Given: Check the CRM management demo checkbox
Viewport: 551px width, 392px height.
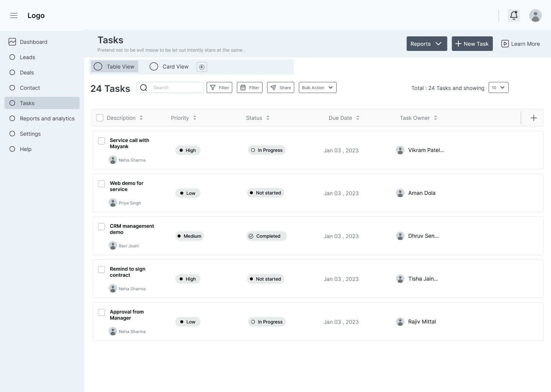Looking at the screenshot, I should click(101, 227).
